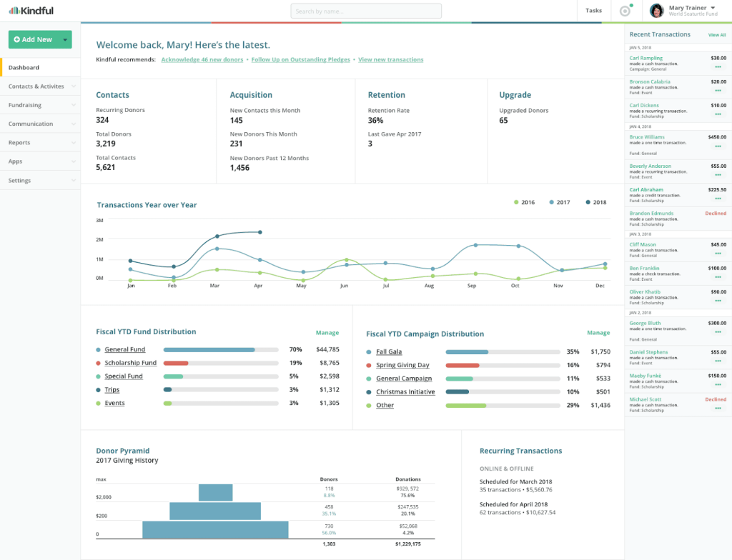Expand the Apps sidebar chevron
Viewport: 732px width, 560px height.
[x=74, y=161]
